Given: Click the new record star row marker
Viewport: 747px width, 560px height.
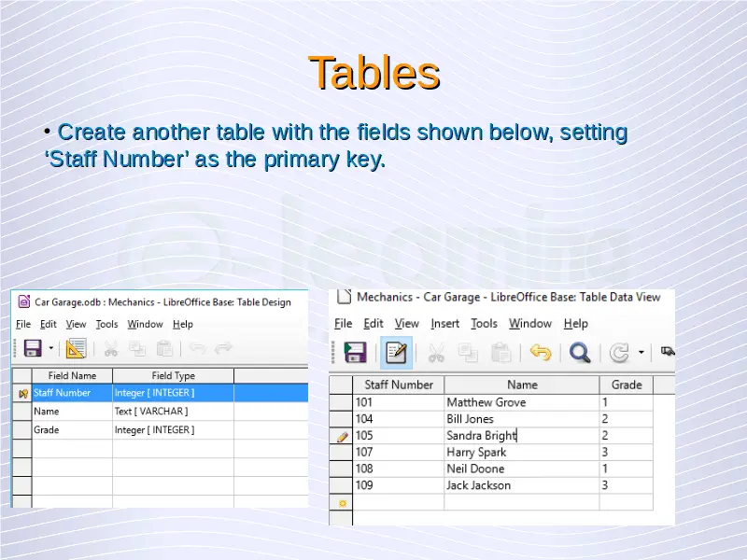Looking at the screenshot, I should coord(342,503).
